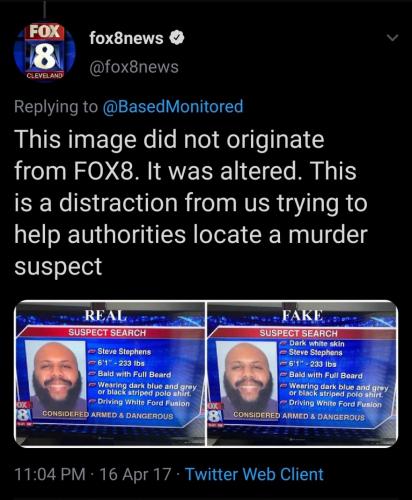This screenshot has width=412, height=500.
Task: Open the Twitter Web Client source link
Action: coord(254,474)
